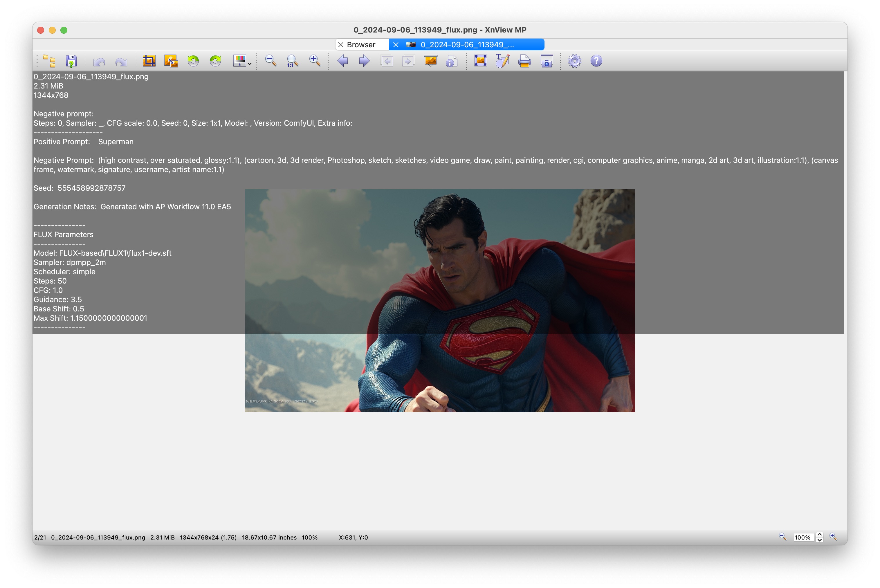880x588 pixels.
Task: Zoom to 1:1 actual size
Action: point(292,61)
